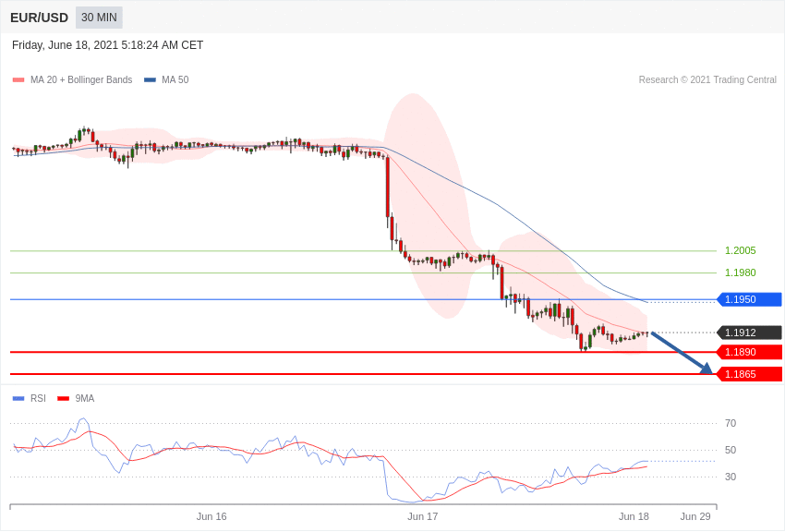Click the Jun 17 date axis label
Image resolution: width=785 pixels, height=532 pixels.
tap(423, 516)
